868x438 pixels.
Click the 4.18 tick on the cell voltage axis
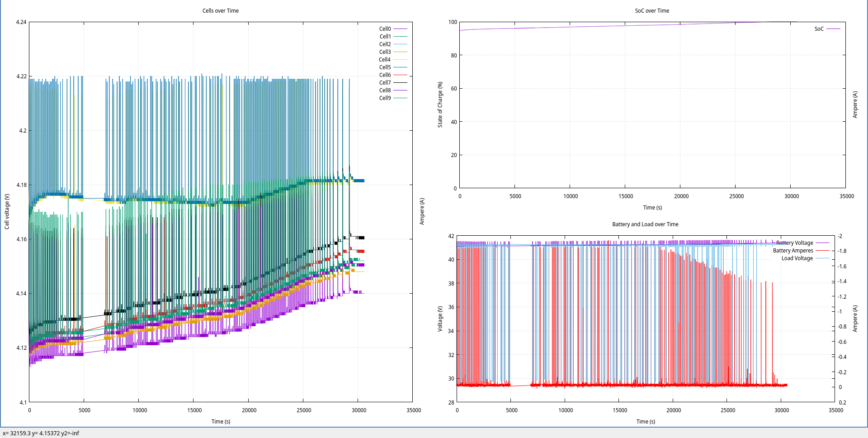coord(21,185)
